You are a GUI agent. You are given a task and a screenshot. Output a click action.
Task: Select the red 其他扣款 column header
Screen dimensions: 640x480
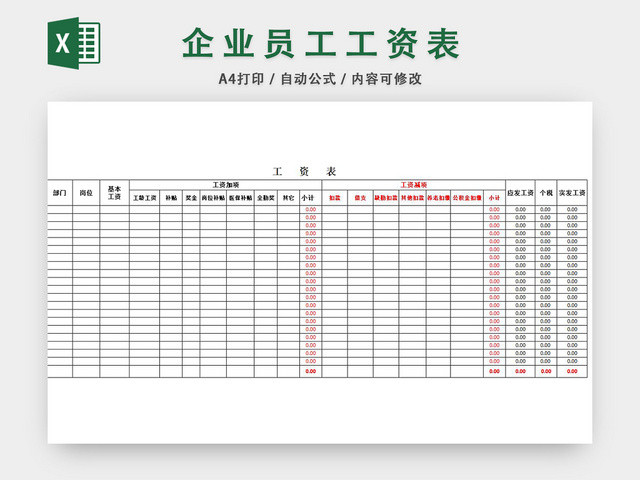(x=412, y=198)
